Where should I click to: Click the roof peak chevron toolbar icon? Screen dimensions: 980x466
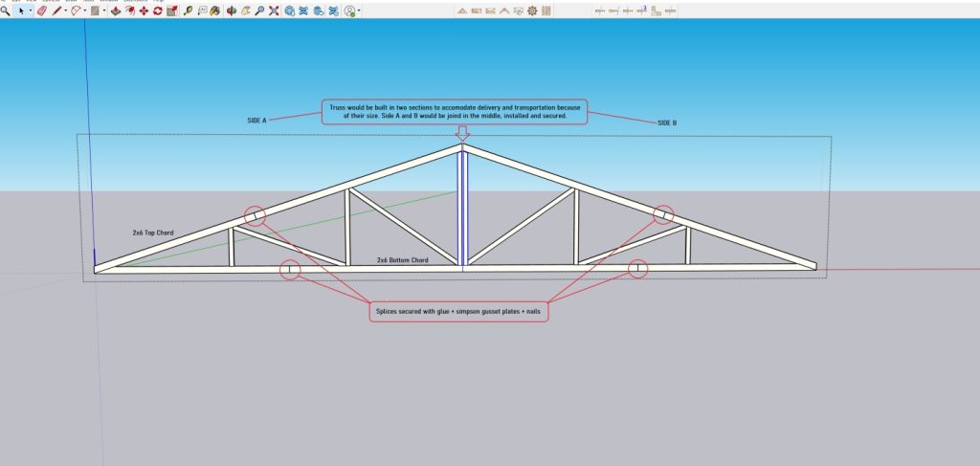504,11
